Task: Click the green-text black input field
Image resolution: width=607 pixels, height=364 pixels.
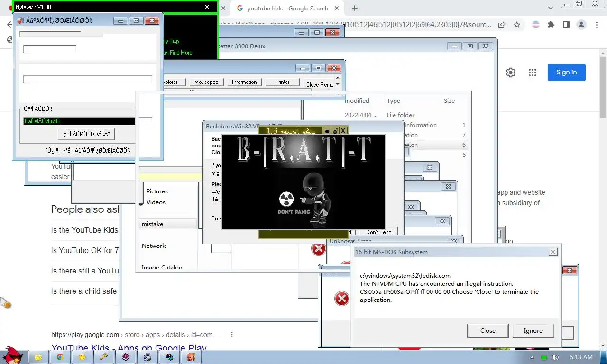Action: click(79, 121)
